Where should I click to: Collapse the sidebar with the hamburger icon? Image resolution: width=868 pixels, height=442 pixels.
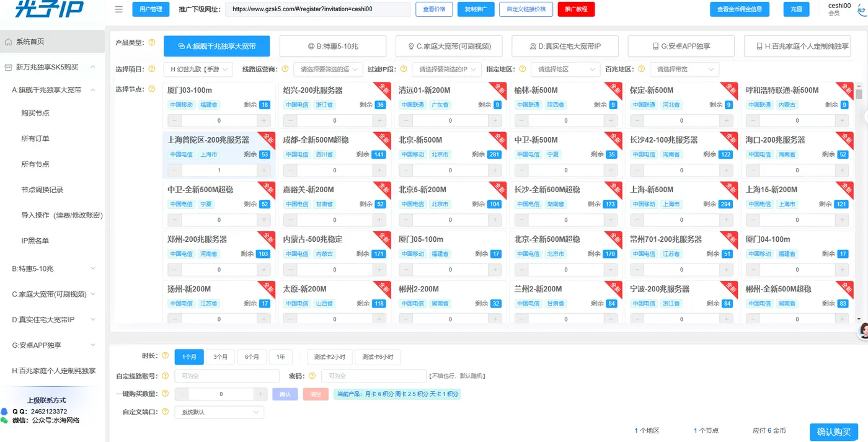(x=119, y=9)
